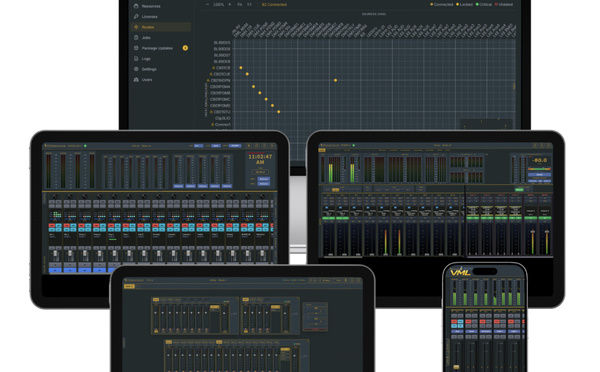
Task: Click the Fit zoom button
Action: 240,5
